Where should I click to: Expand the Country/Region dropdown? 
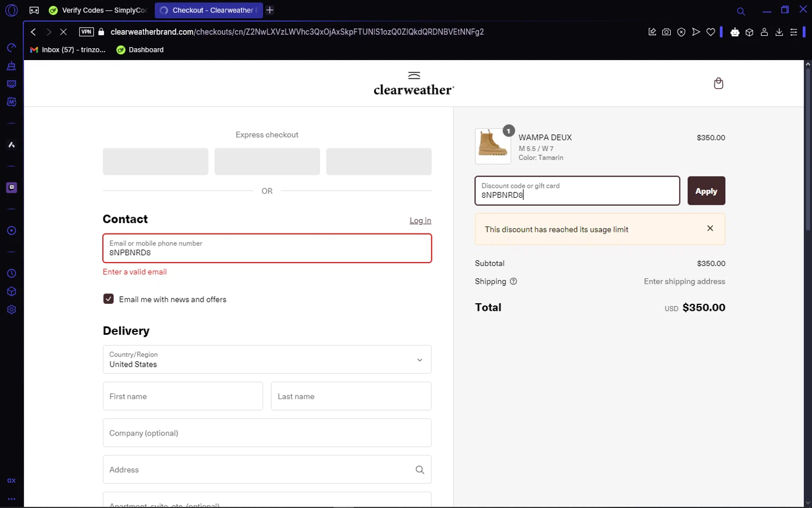[267, 360]
